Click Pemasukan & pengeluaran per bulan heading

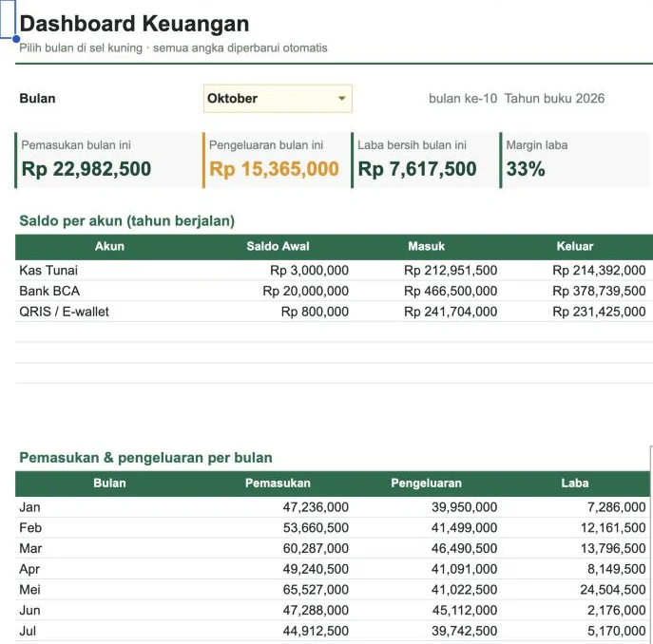(x=145, y=458)
